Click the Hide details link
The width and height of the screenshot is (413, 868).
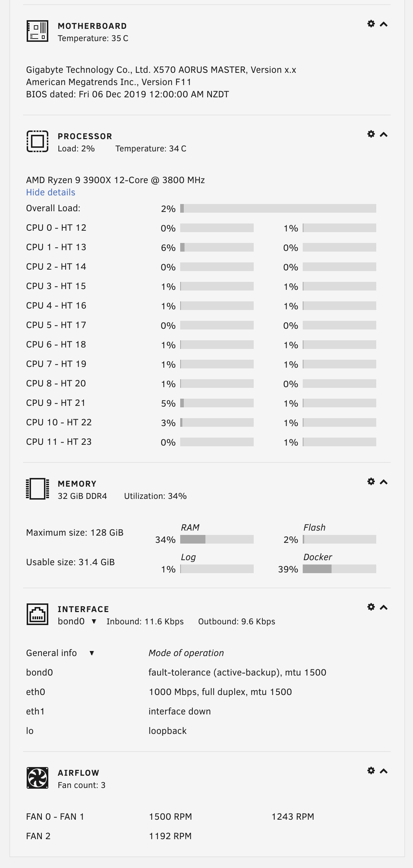click(51, 192)
